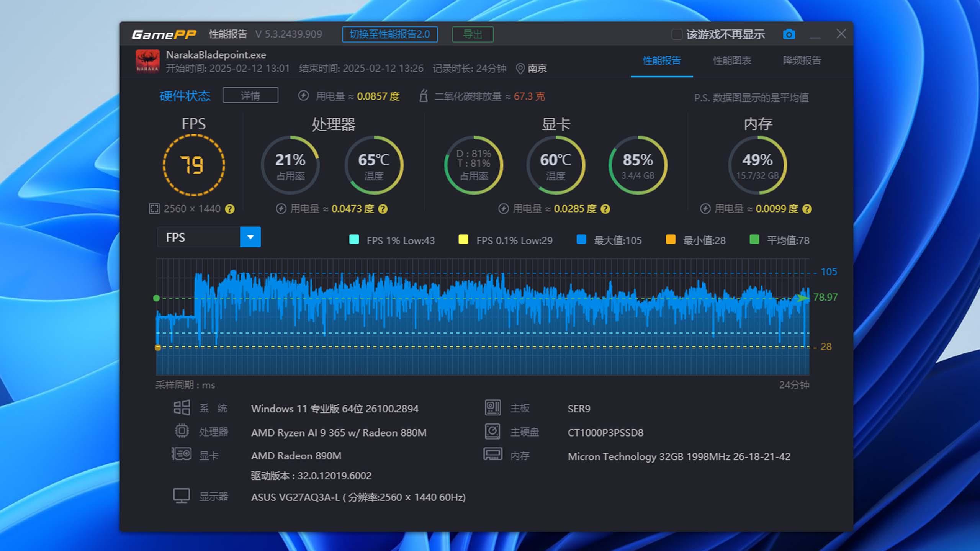Click the resolution 2560 x 1440 help icon
The height and width of the screenshot is (551, 980).
coord(230,209)
